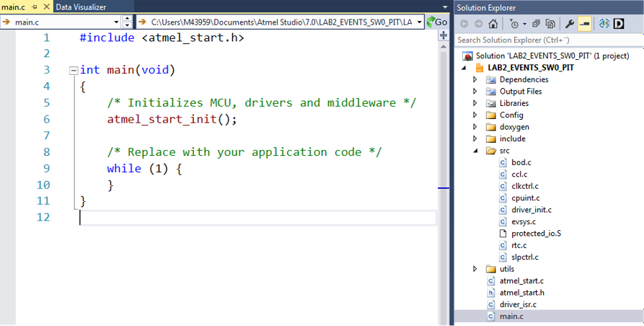The image size is (644, 326).
Task: Click the Output Files node icon
Action: click(491, 92)
